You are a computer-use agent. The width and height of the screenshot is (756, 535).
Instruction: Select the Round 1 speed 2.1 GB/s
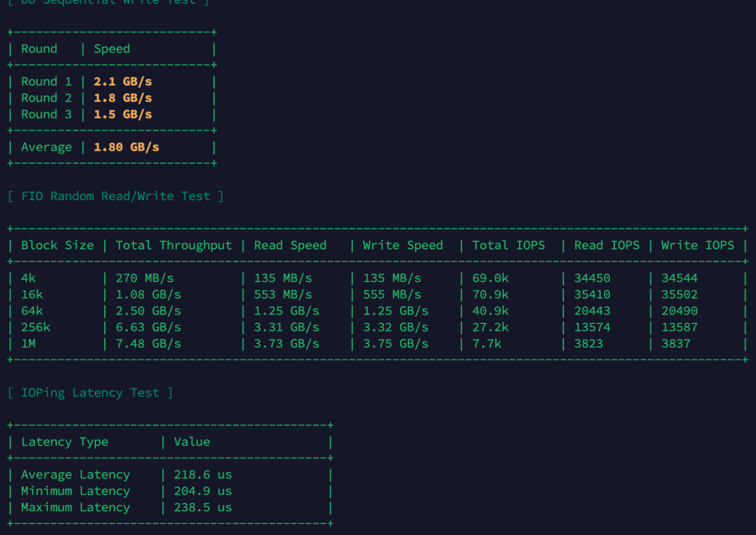tap(123, 82)
